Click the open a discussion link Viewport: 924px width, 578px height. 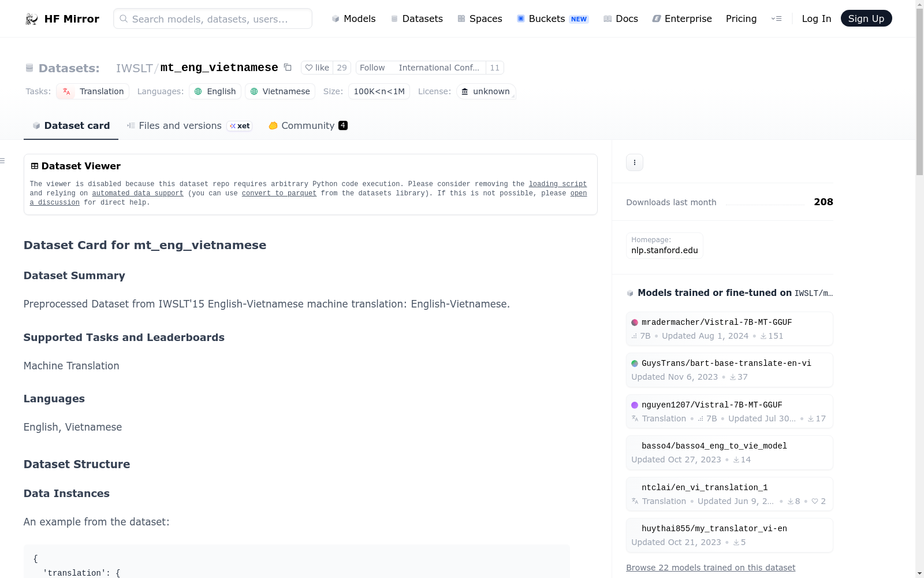308,198
